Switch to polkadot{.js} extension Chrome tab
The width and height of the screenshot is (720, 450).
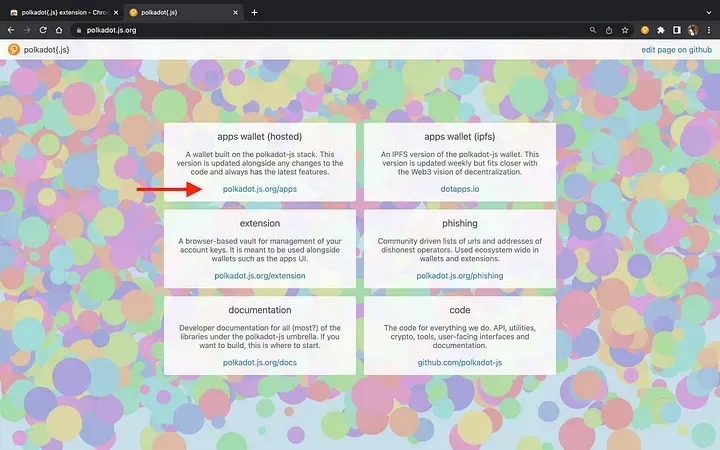[64, 12]
